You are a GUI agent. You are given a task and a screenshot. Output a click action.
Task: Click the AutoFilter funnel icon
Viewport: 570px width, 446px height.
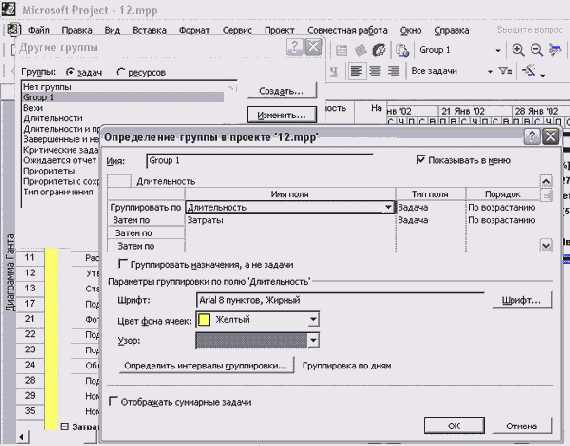click(x=505, y=71)
